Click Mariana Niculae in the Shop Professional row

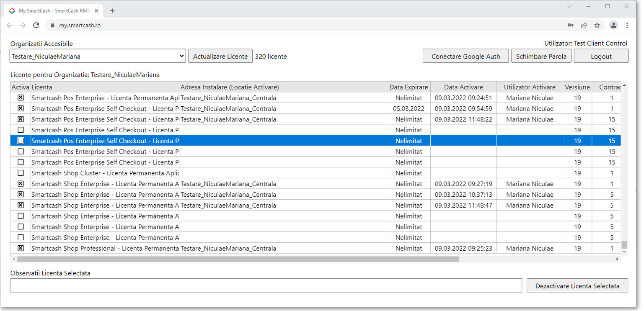tap(530, 248)
